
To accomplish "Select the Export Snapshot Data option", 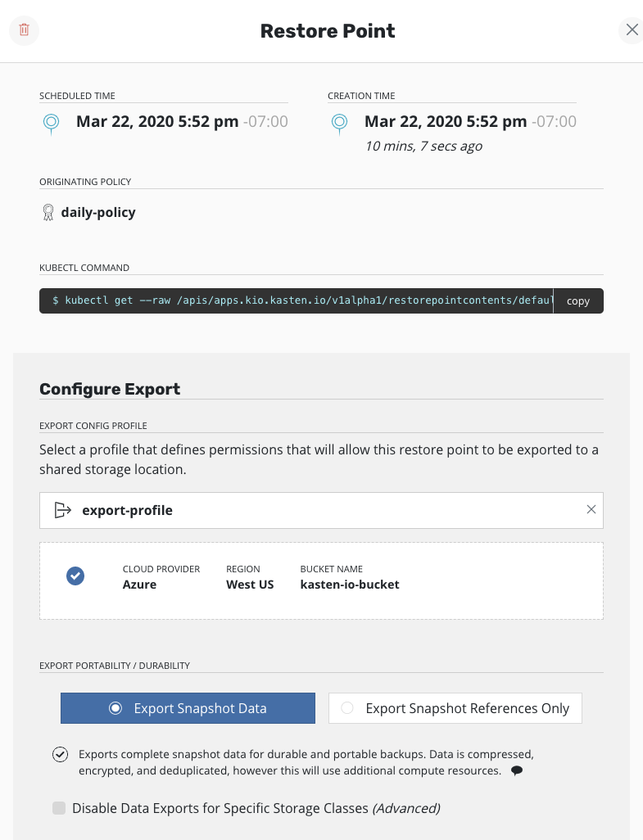I will point(188,707).
